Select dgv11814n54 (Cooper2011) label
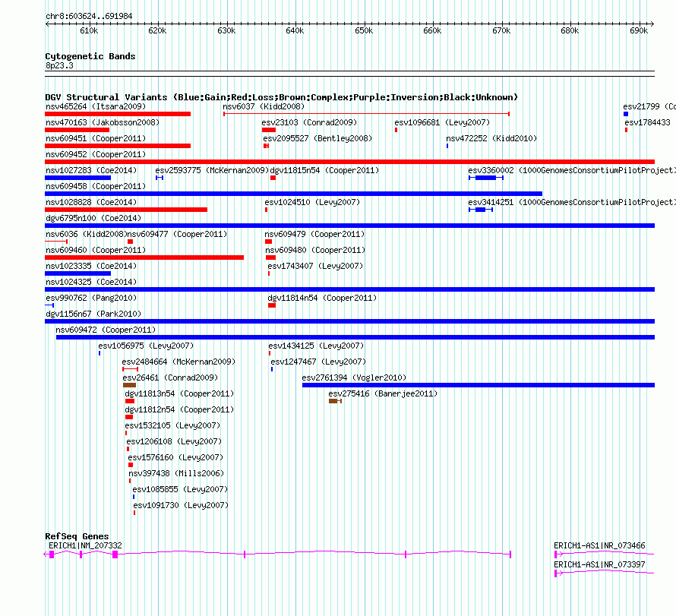Viewport: 676px width, 616px height. point(322,298)
